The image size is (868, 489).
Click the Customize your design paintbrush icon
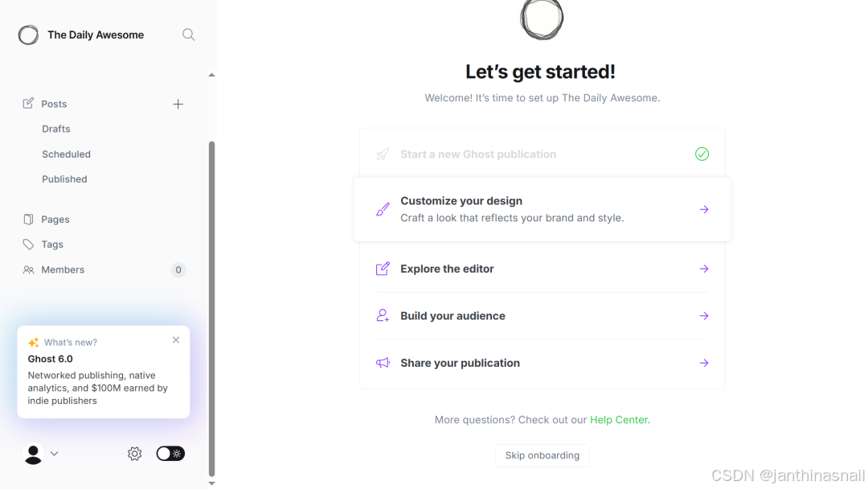pos(383,209)
